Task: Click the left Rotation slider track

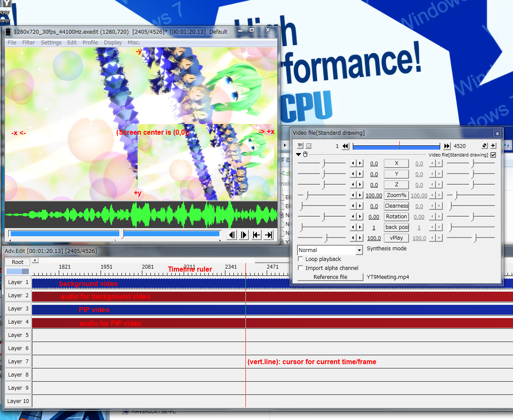Action: pos(322,217)
